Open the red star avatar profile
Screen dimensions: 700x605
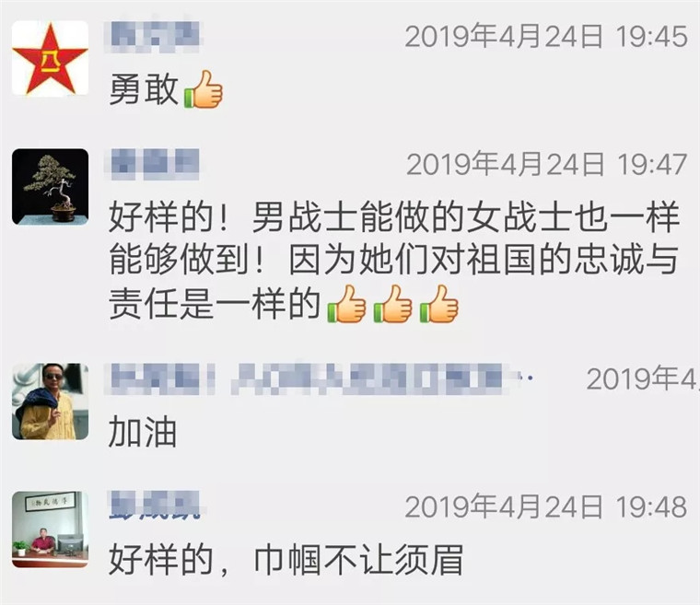[x=50, y=59]
